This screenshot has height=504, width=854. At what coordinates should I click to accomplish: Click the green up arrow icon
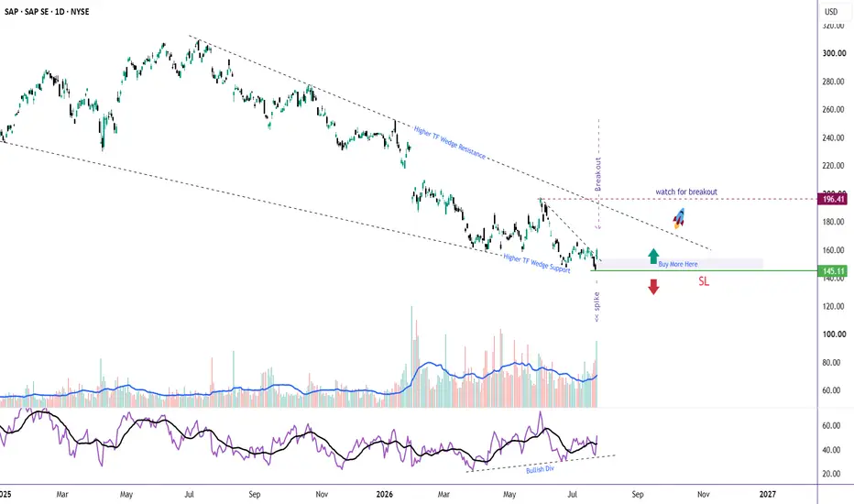pyautogui.click(x=653, y=256)
